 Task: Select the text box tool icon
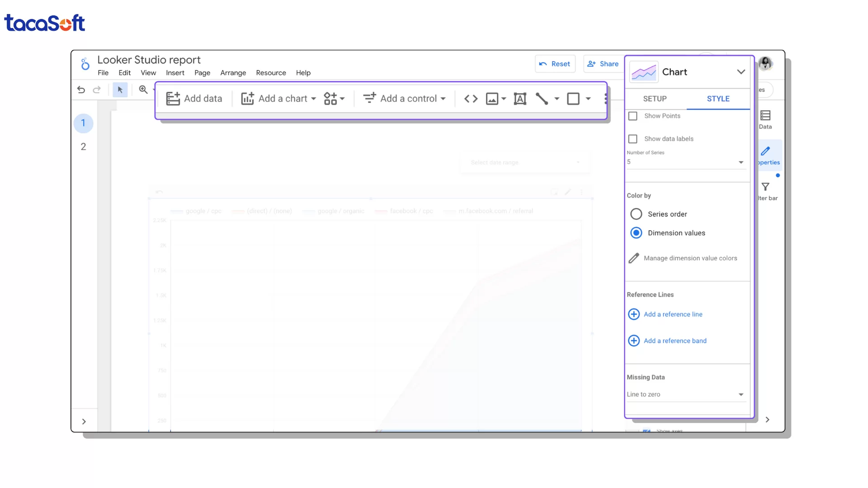[x=520, y=99]
